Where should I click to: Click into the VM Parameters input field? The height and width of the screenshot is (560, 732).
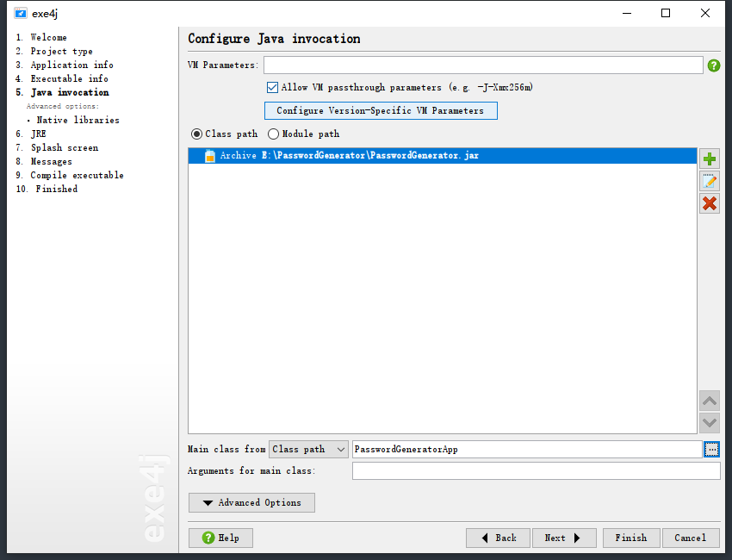click(483, 65)
